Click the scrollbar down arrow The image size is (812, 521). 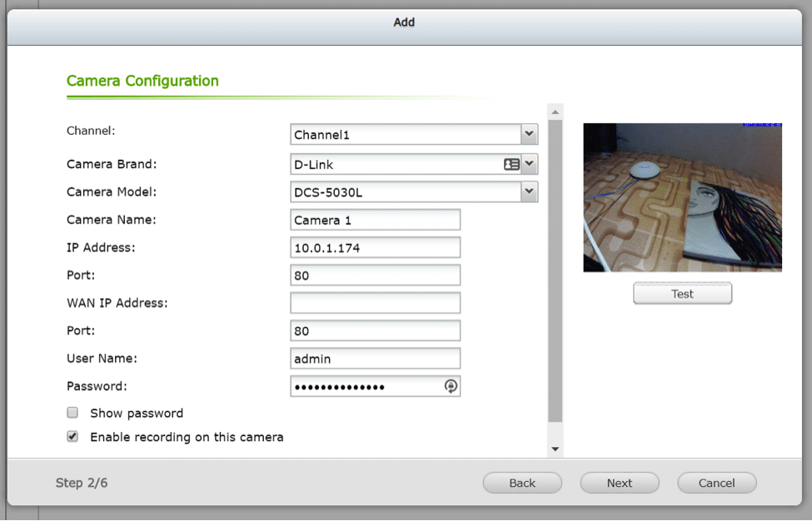pyautogui.click(x=555, y=449)
